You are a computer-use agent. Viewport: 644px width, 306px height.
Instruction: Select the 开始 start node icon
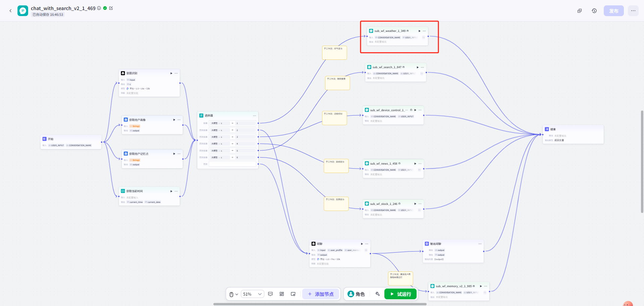[x=44, y=139]
